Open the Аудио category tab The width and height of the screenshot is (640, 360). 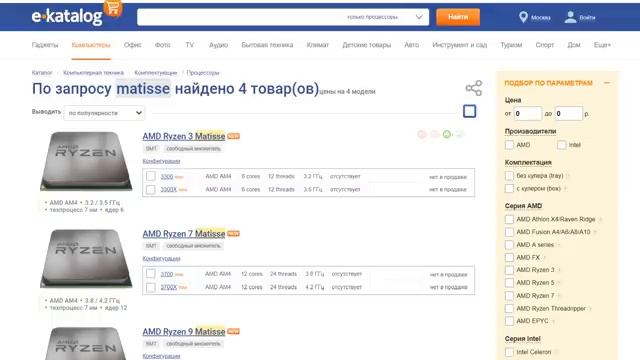[218, 45]
